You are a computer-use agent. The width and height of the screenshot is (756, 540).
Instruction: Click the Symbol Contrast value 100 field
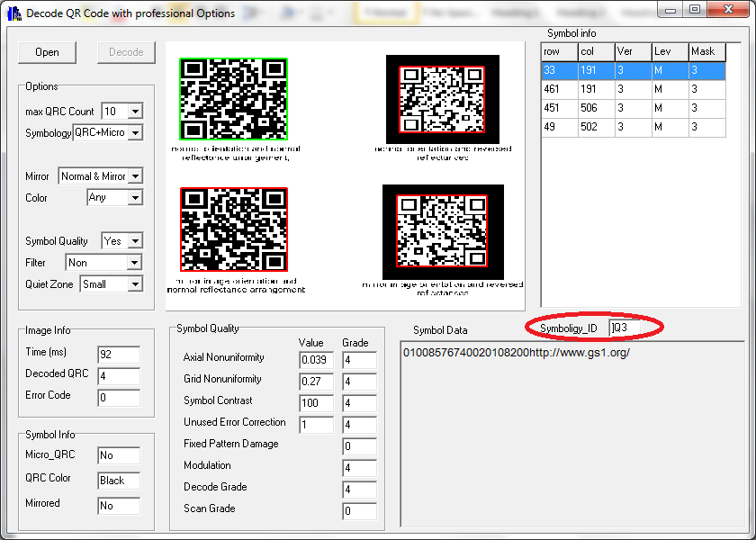(316, 402)
